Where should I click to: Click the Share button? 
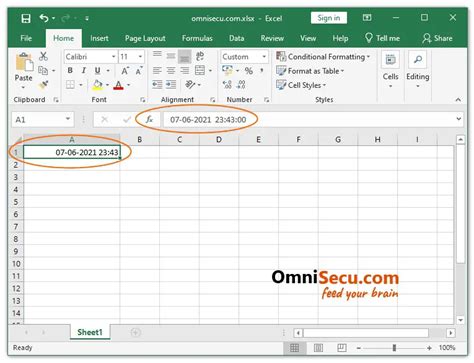(437, 38)
